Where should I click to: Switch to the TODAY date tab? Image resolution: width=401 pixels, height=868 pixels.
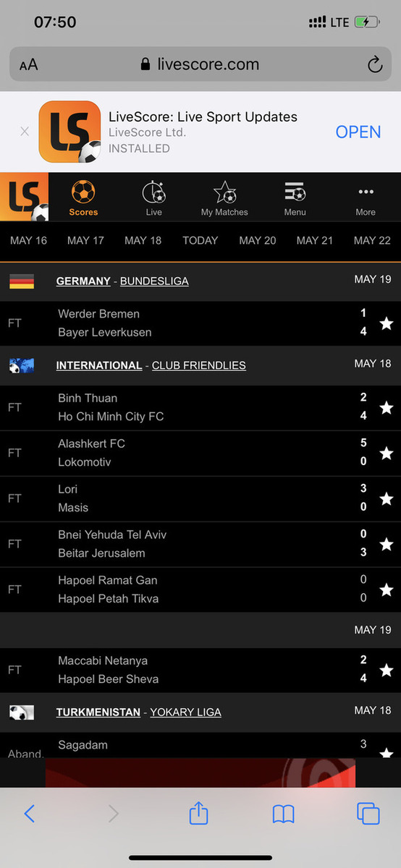[x=200, y=241]
